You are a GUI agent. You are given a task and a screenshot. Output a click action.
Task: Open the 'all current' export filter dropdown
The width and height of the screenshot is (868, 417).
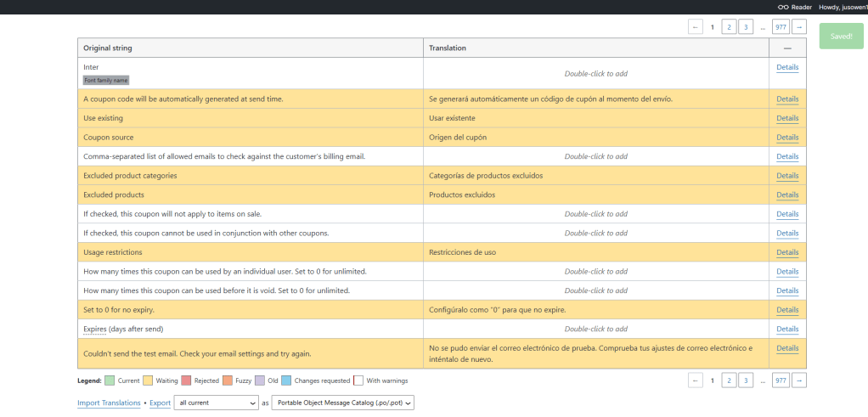click(x=217, y=403)
